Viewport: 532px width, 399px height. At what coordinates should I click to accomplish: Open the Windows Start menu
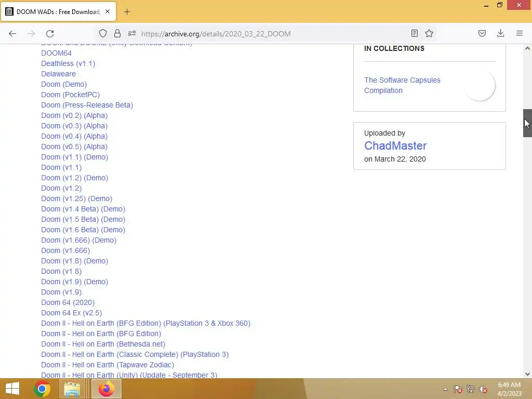point(12,389)
